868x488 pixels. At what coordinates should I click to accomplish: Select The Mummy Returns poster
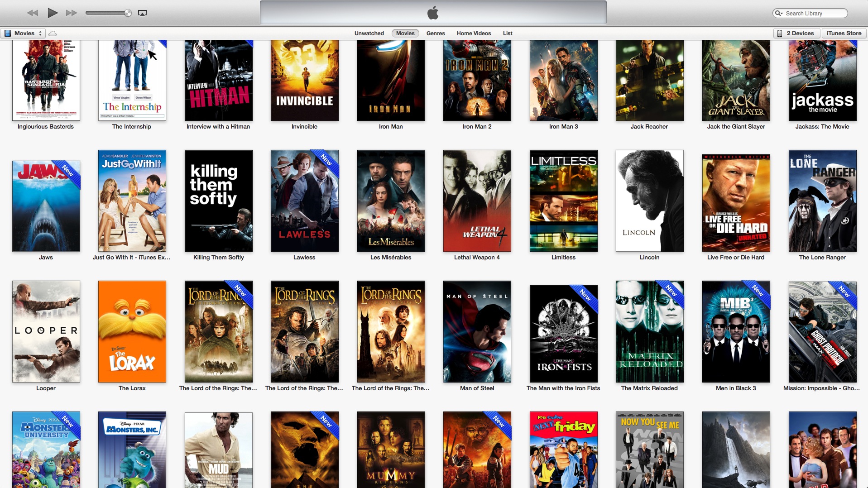[x=391, y=450]
